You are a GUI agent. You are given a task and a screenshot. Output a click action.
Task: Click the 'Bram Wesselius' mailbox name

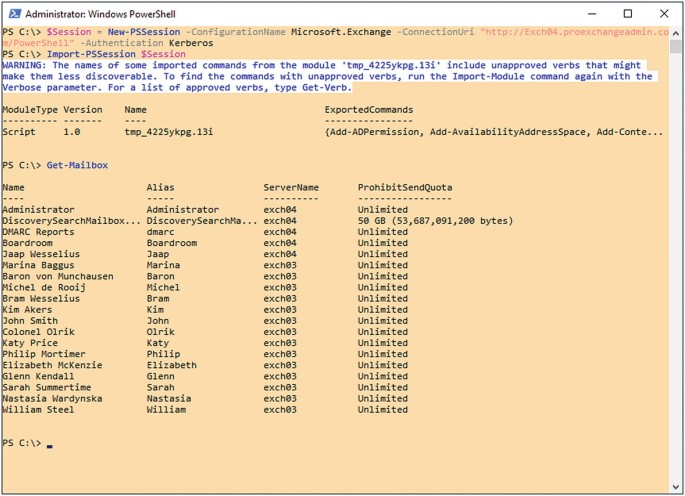click(x=41, y=298)
